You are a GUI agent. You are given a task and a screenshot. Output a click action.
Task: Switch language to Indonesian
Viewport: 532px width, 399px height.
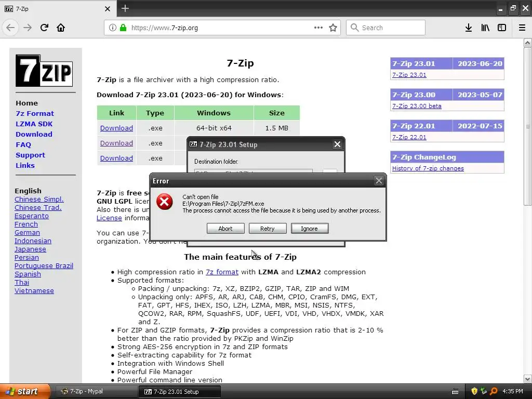tap(33, 241)
